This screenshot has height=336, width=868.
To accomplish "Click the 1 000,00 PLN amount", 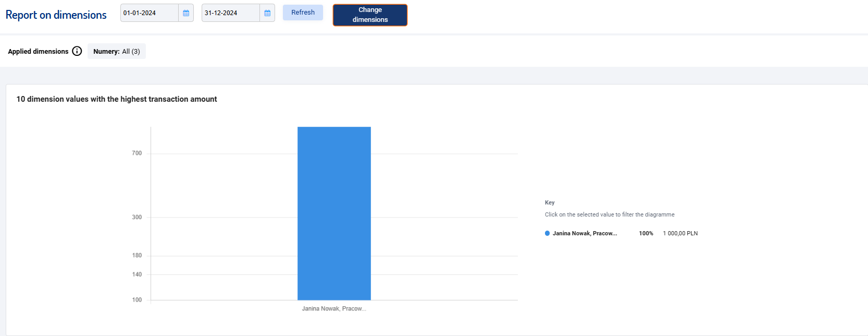I will pyautogui.click(x=680, y=233).
